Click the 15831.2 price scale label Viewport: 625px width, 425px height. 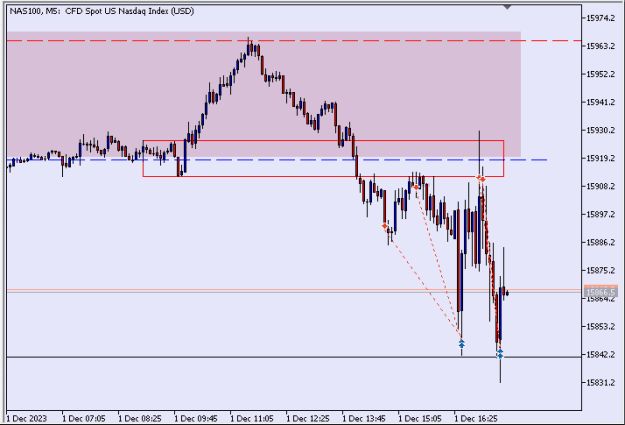pyautogui.click(x=600, y=382)
